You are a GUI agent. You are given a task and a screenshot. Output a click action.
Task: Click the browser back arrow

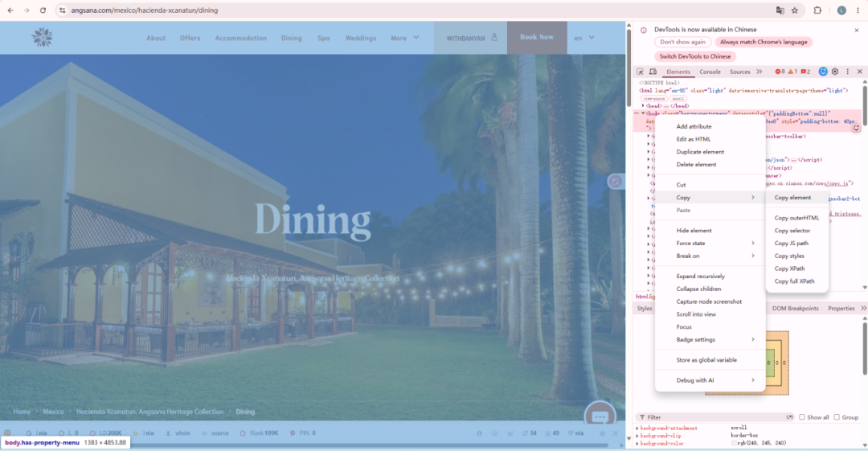coord(10,10)
